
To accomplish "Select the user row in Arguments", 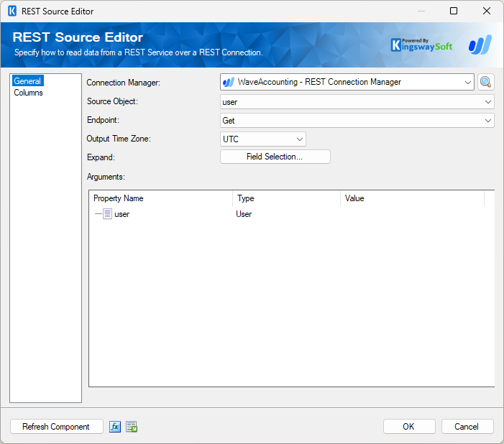I will [x=291, y=214].
